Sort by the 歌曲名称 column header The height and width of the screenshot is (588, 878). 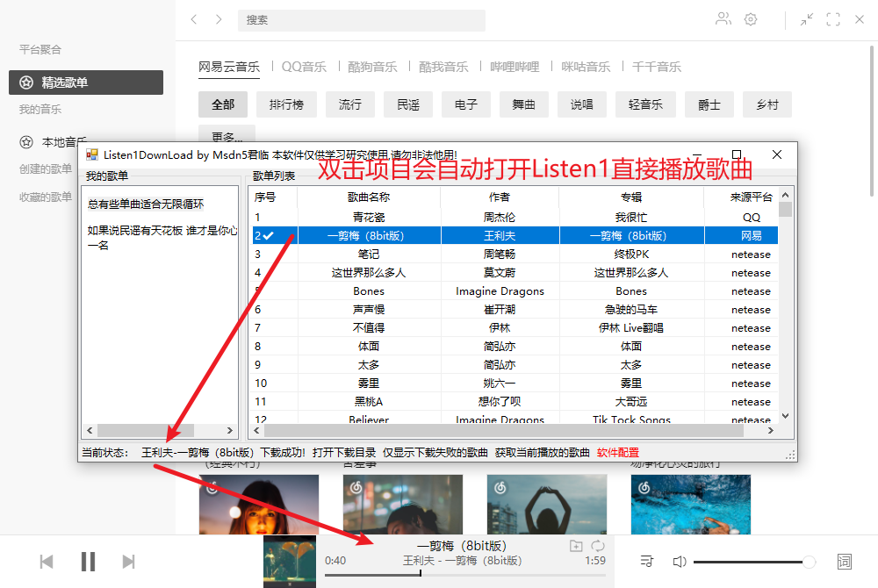[369, 197]
